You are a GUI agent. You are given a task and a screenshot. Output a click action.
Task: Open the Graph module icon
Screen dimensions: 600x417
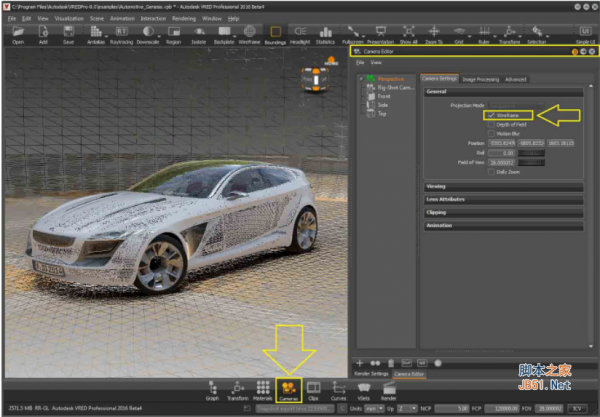coord(212,389)
